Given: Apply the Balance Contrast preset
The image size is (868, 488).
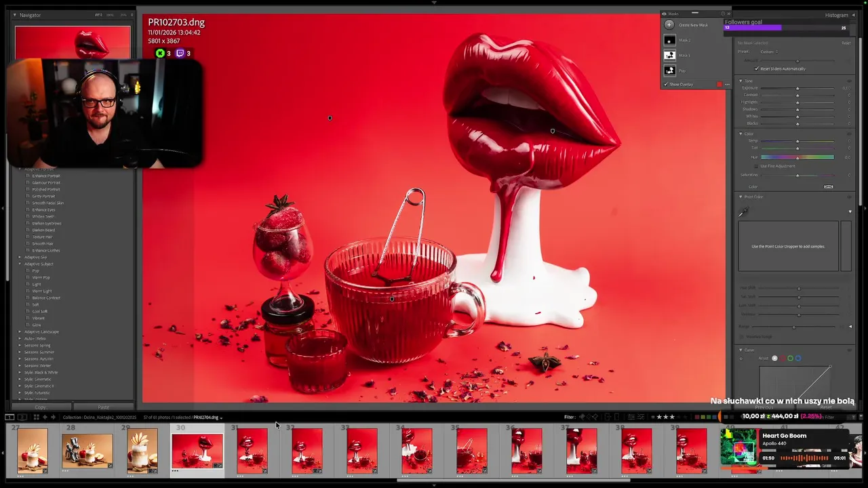Looking at the screenshot, I should [x=46, y=298].
